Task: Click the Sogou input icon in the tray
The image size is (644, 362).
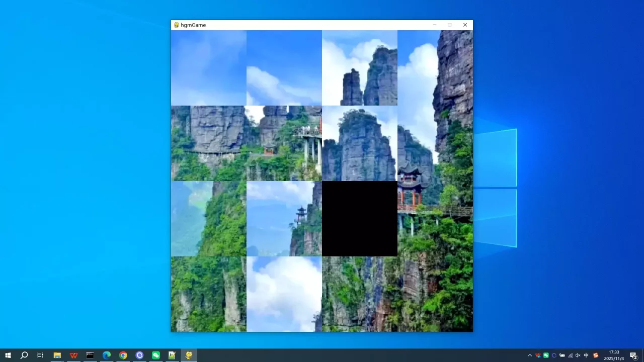Action: click(596, 355)
